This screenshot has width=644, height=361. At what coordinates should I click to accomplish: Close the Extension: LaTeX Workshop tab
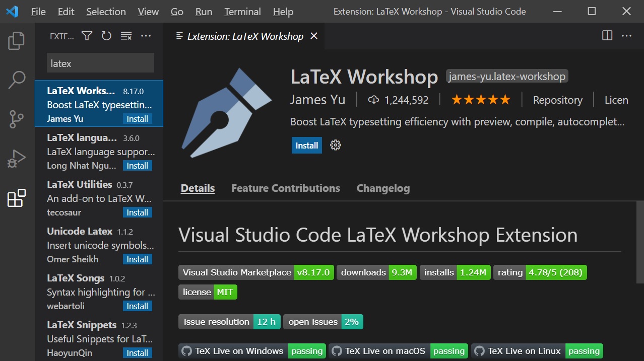[314, 36]
